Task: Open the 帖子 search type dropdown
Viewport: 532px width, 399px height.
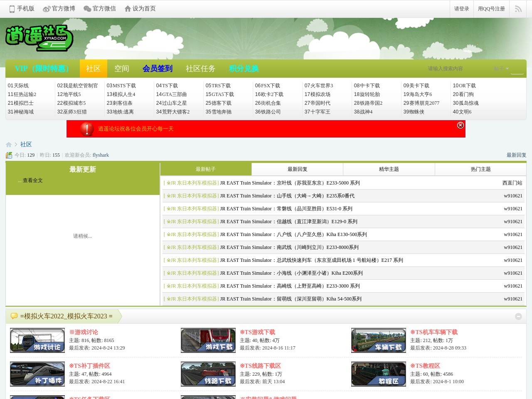Action: pyautogui.click(x=501, y=69)
